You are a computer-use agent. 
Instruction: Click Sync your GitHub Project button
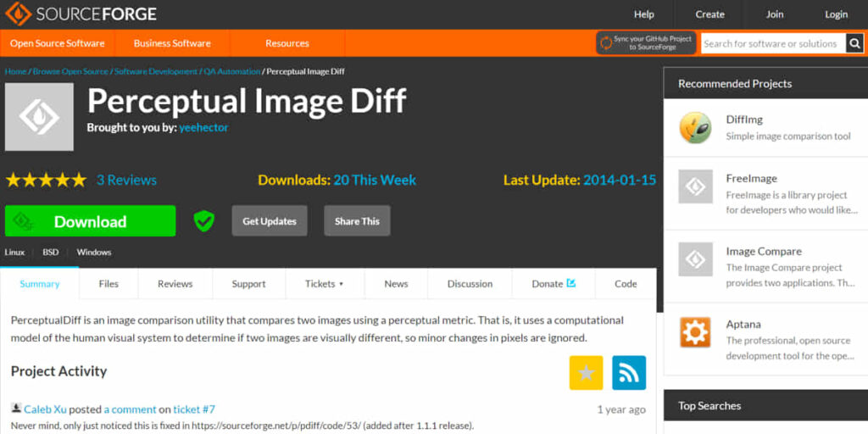point(646,43)
